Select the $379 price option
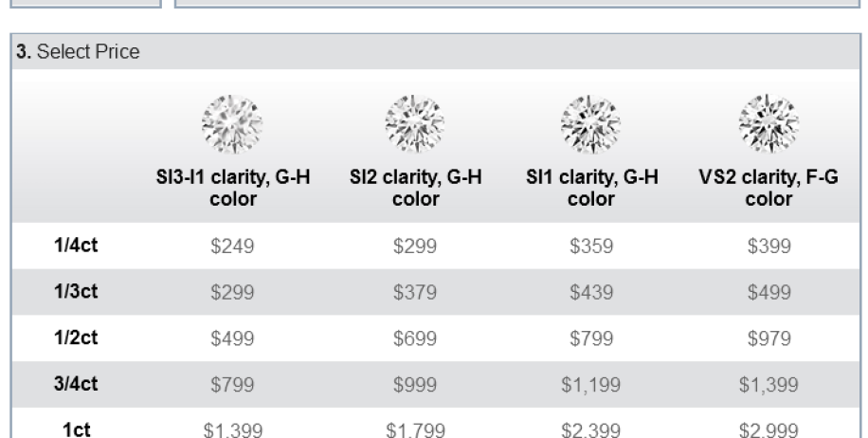This screenshot has height=438, width=868. click(415, 292)
